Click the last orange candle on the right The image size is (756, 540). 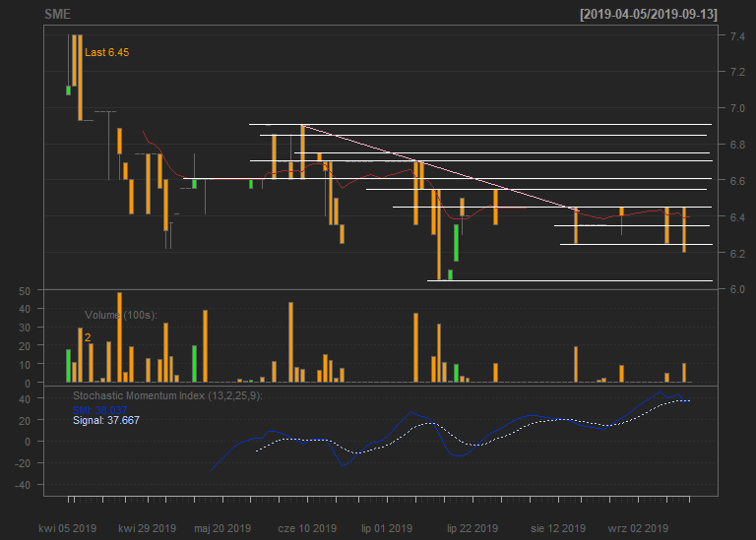684,230
